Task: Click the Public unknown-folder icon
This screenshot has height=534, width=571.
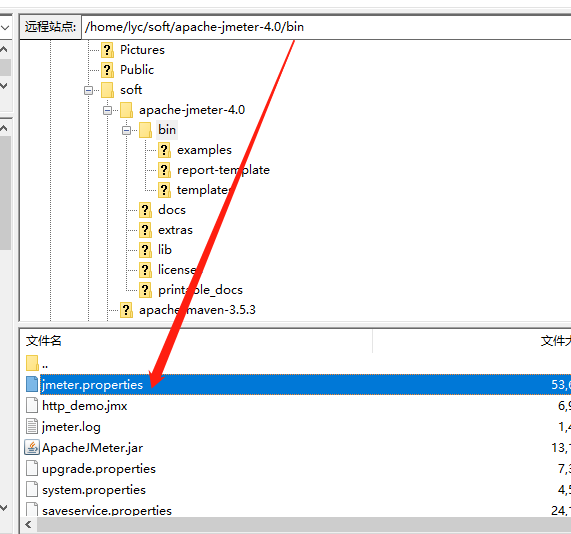Action: pyautogui.click(x=107, y=70)
